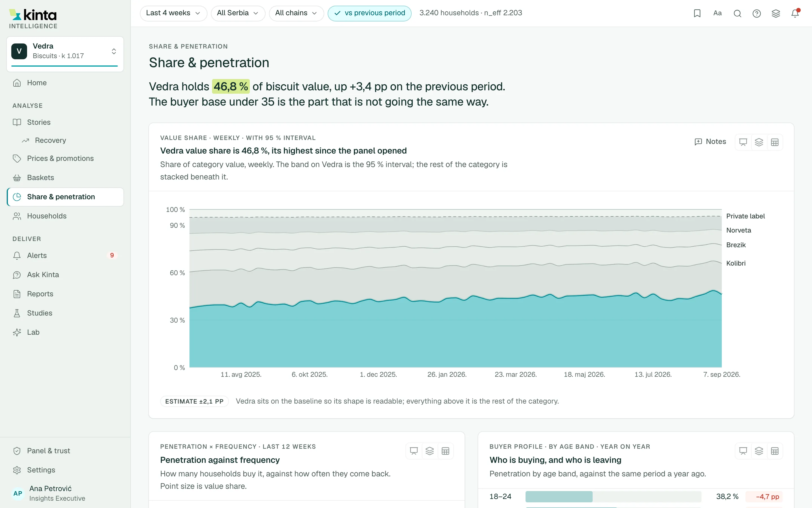The height and width of the screenshot is (508, 812).
Task: Open Ask Kinta
Action: tap(65, 275)
